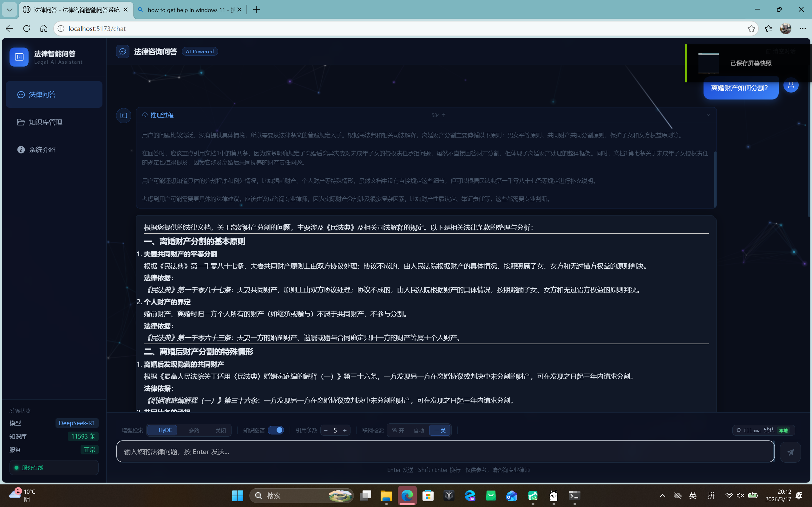Open the Ollama app from the taskbar
The image size is (812, 507).
[x=553, y=496]
